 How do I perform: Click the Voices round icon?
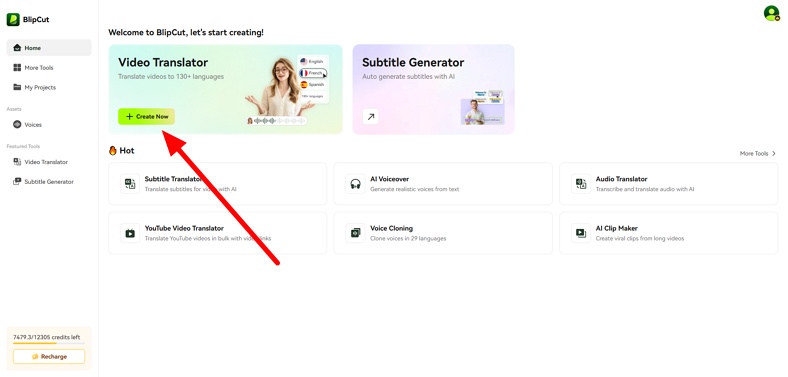[17, 124]
